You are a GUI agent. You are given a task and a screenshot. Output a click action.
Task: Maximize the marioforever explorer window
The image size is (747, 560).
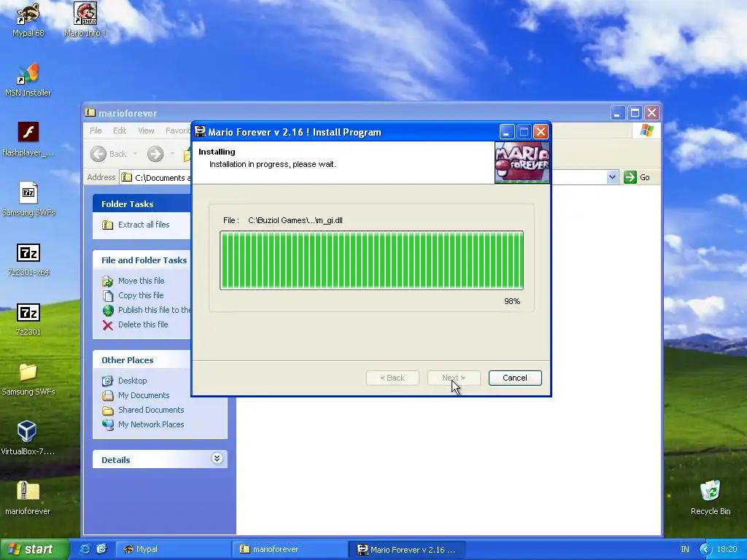coord(635,113)
